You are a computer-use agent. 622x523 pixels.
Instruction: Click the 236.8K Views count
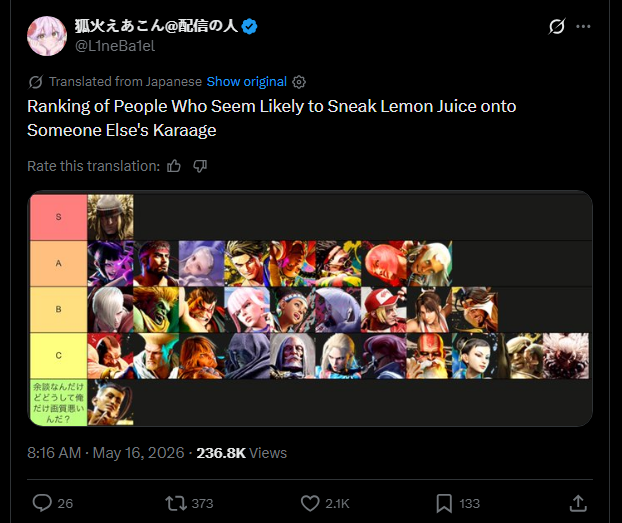click(242, 453)
